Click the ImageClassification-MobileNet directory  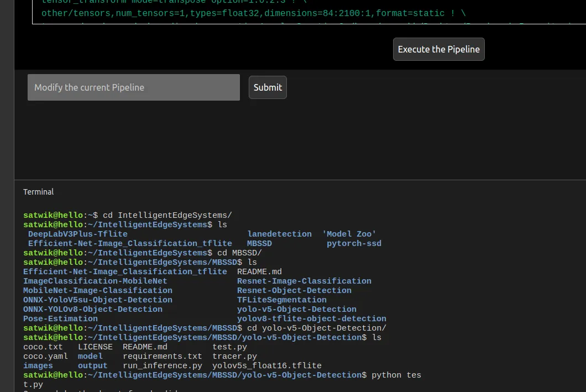point(95,281)
